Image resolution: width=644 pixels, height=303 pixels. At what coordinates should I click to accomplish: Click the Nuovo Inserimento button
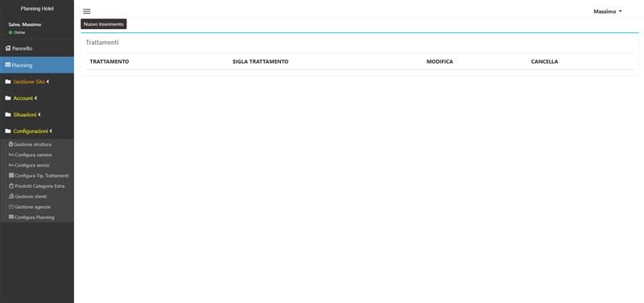pos(104,24)
